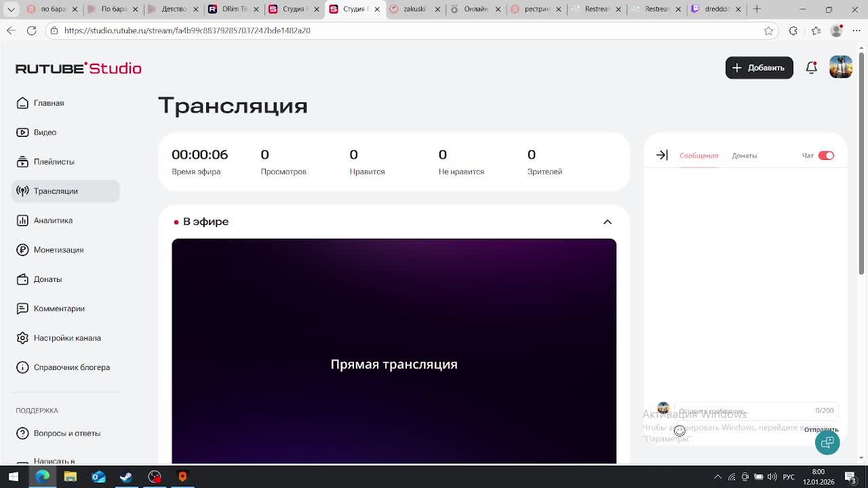Bookmark this page with star icon

point(768,30)
